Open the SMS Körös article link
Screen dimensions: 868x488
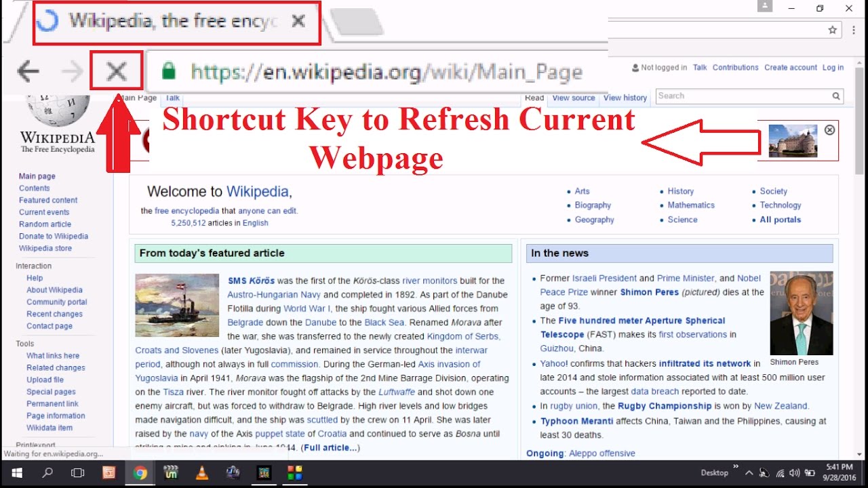[x=251, y=281]
